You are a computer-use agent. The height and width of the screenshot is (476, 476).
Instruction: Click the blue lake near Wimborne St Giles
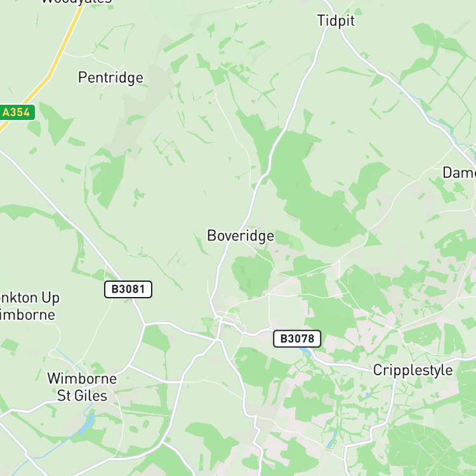coord(88,423)
